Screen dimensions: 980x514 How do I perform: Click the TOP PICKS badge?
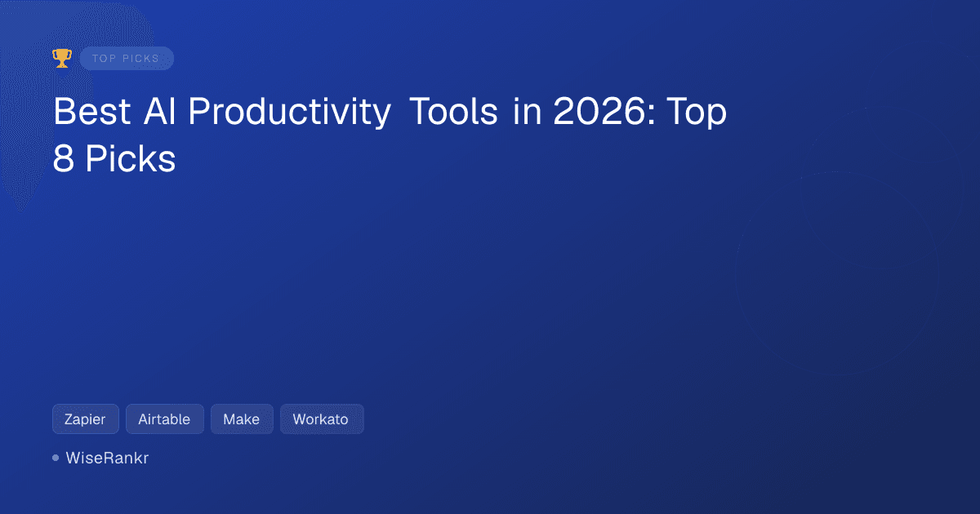point(127,58)
